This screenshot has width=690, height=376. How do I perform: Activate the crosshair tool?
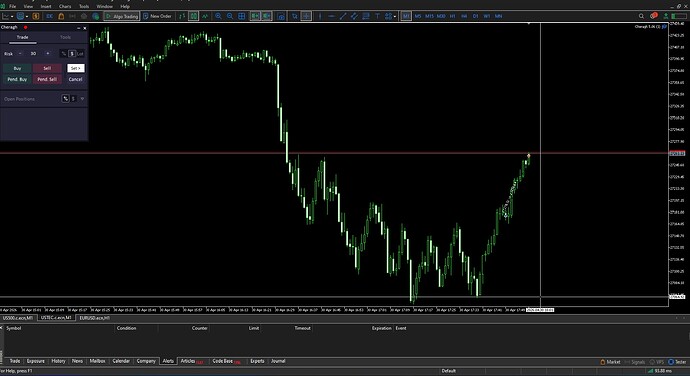pyautogui.click(x=306, y=16)
